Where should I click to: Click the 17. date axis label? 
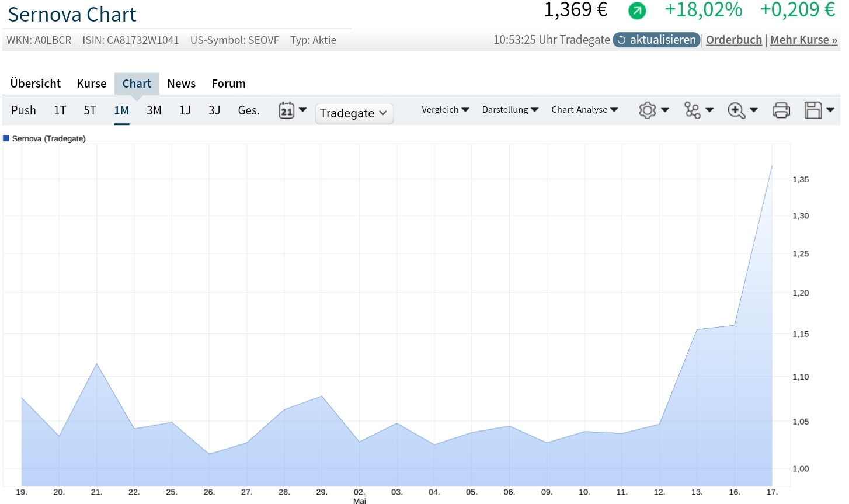pos(772,492)
